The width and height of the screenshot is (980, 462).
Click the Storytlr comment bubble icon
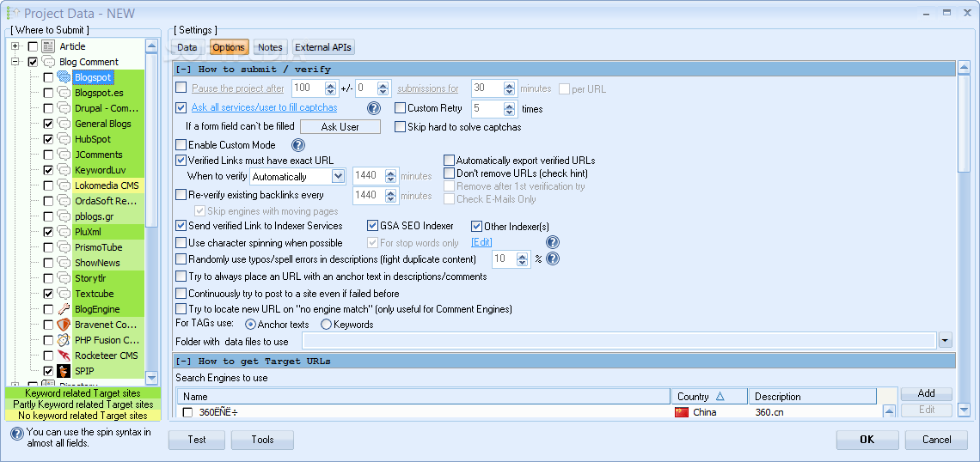(x=64, y=278)
